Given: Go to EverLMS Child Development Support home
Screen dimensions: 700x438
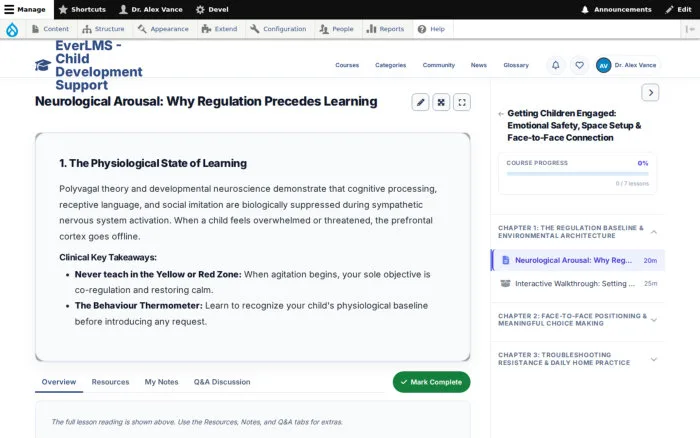Looking at the screenshot, I should point(99,65).
